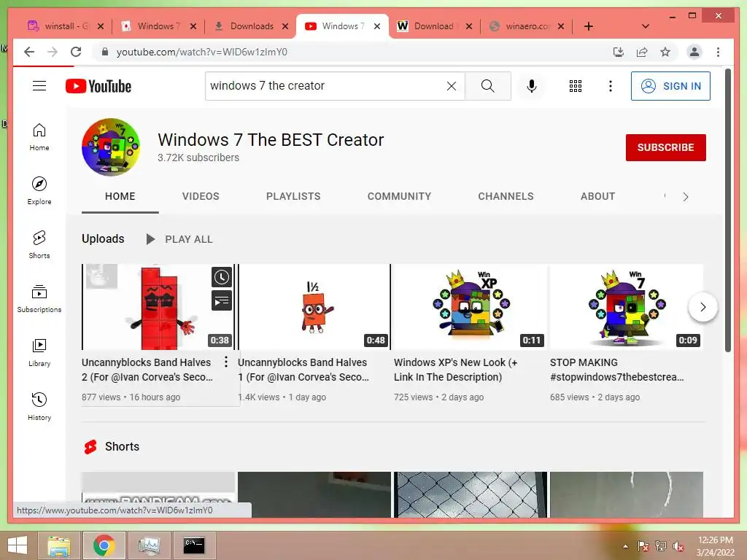Open Subscriptions in the left sidebar

(x=39, y=298)
